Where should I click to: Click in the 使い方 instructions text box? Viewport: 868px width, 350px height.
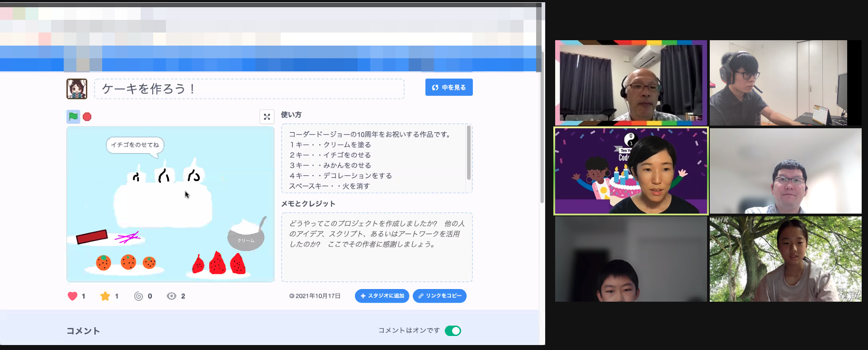(x=377, y=159)
